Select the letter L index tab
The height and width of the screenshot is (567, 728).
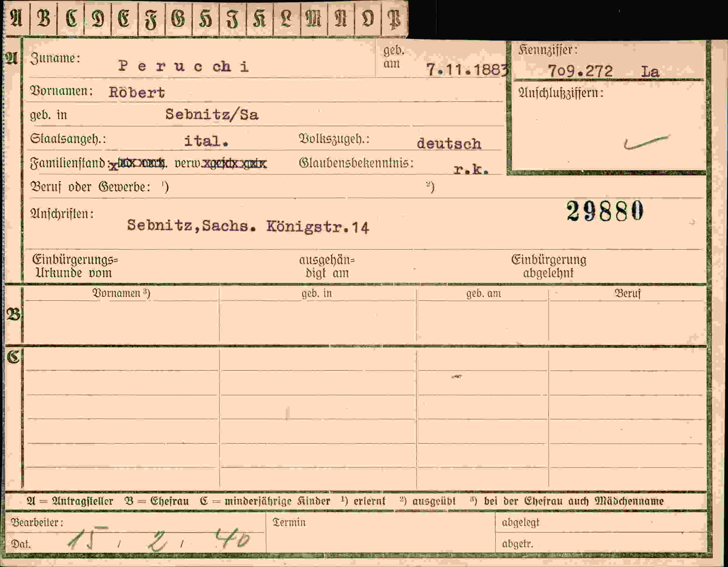coord(287,19)
